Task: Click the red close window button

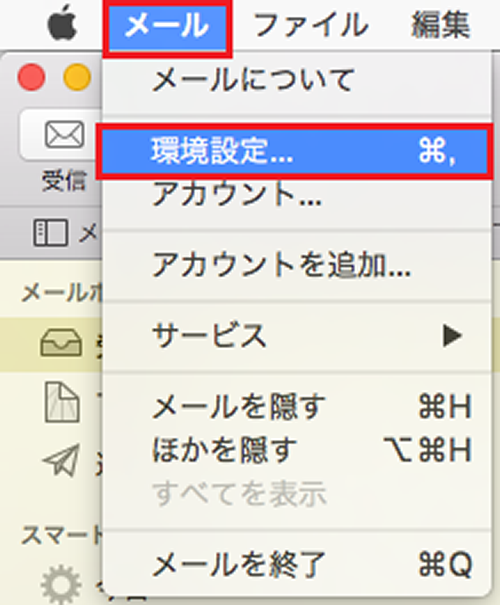Action: pyautogui.click(x=31, y=77)
